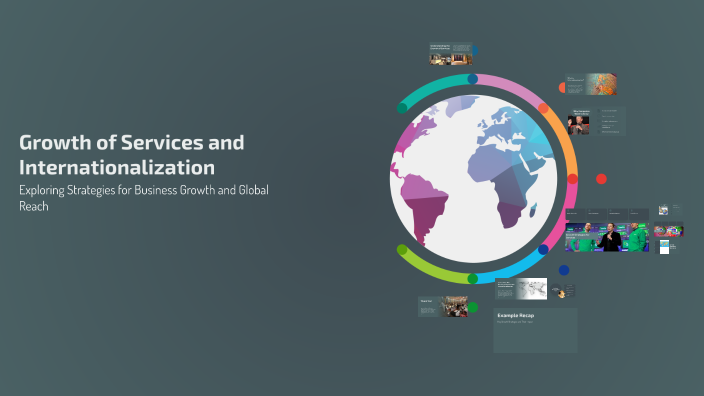Viewport: 704px width, 396px height.
Task: Click the navy blue dot outside the ring
Action: click(564, 270)
